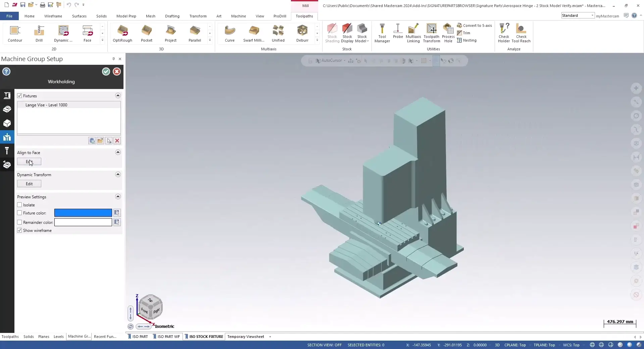Screen dimensions: 644x349
Task: Click the Check Holder analyze icon
Action: [503, 33]
